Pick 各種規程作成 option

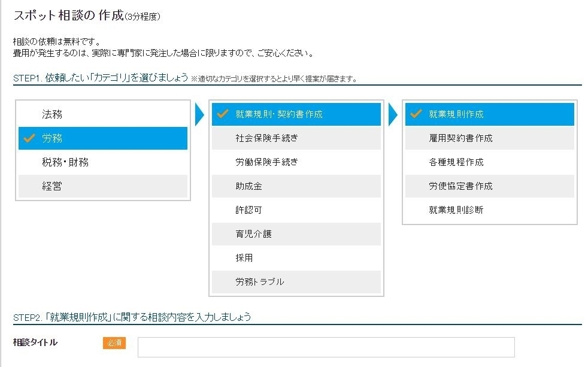point(490,162)
